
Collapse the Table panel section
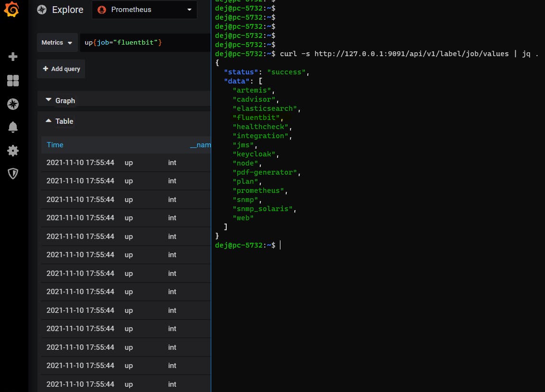60,121
